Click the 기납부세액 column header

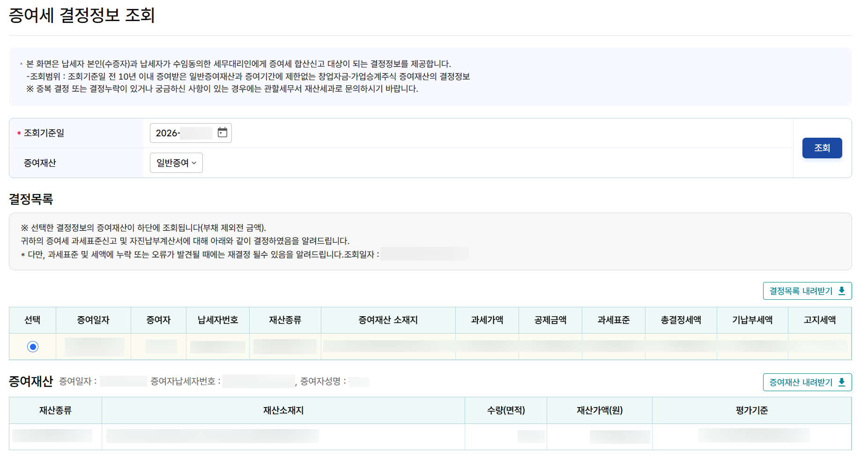click(752, 320)
